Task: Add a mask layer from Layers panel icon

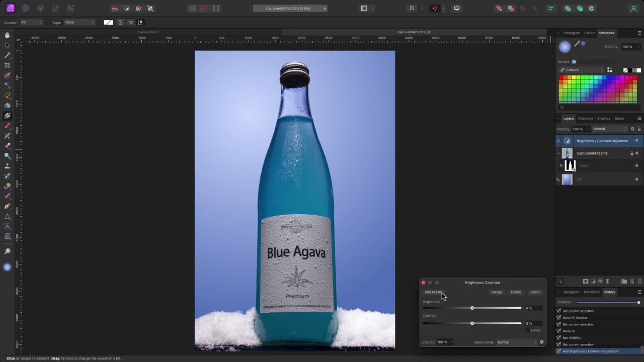Action: [x=586, y=281]
